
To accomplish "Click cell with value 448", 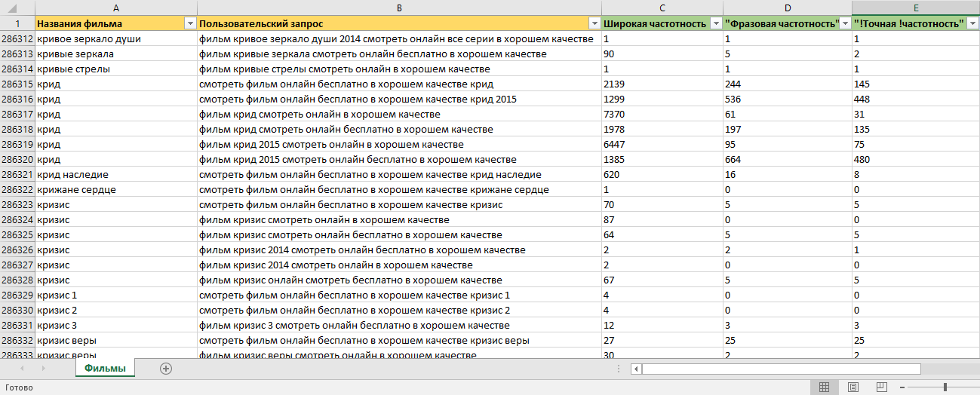I will tap(916, 100).
